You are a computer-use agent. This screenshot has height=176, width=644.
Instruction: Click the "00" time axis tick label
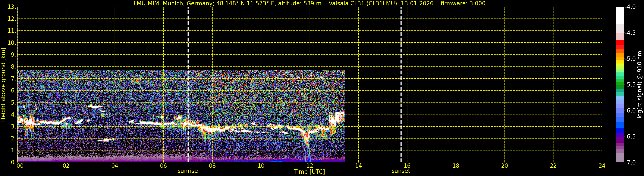(x=20, y=166)
